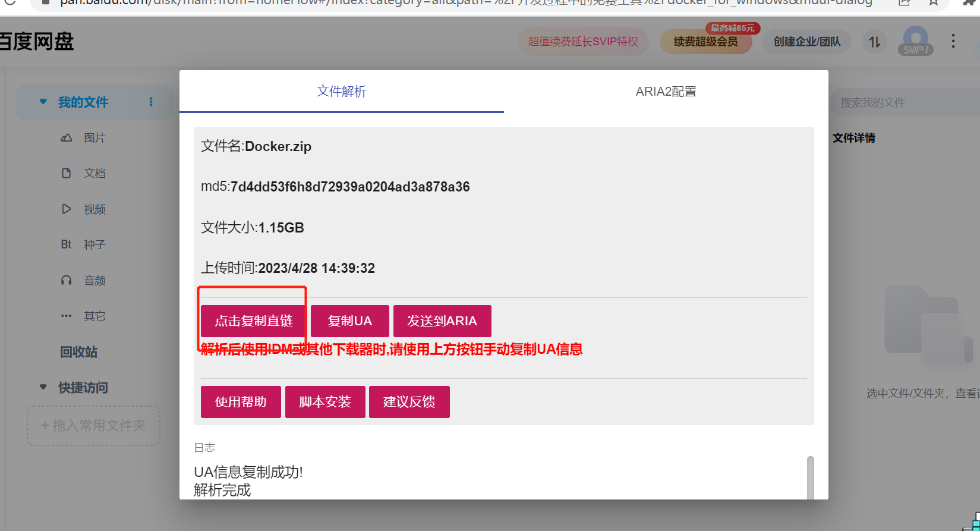
Task: Click the red IDM UA warning text
Action: tap(392, 349)
